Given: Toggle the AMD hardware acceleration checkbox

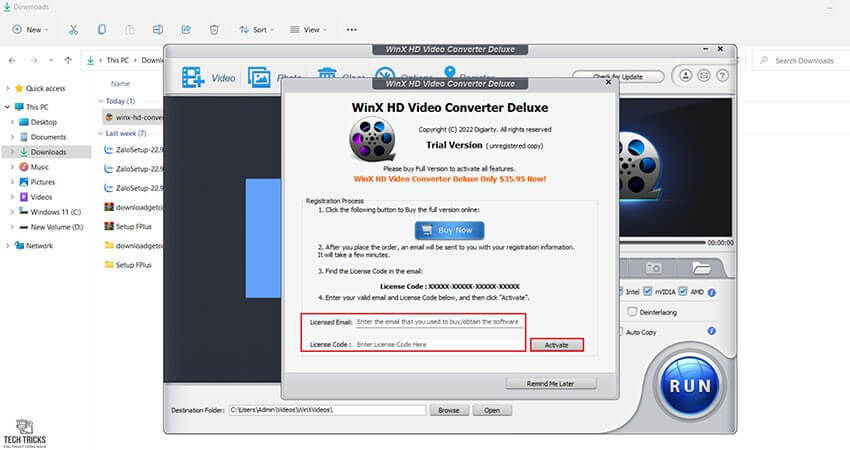Looking at the screenshot, I should pyautogui.click(x=683, y=292).
